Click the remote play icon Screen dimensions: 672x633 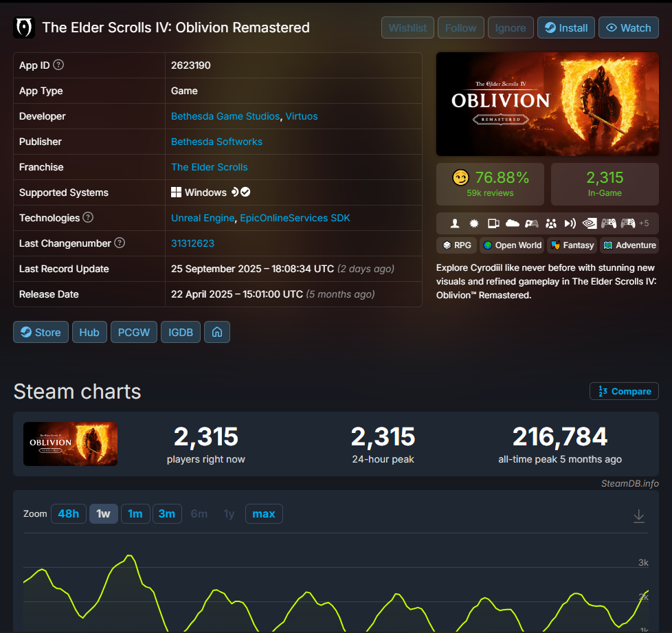pyautogui.click(x=570, y=223)
